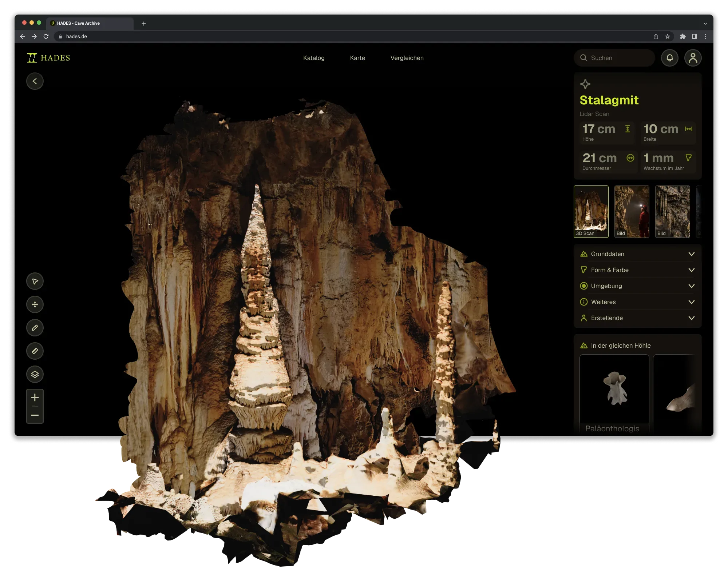Click diameter icon next to 21 cm

630,158
